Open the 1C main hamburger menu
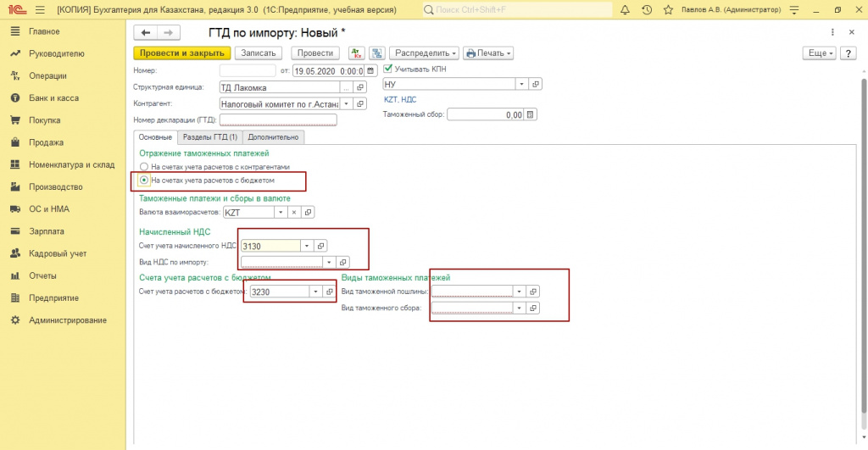Screen dimensions: 868x450 tap(40, 10)
